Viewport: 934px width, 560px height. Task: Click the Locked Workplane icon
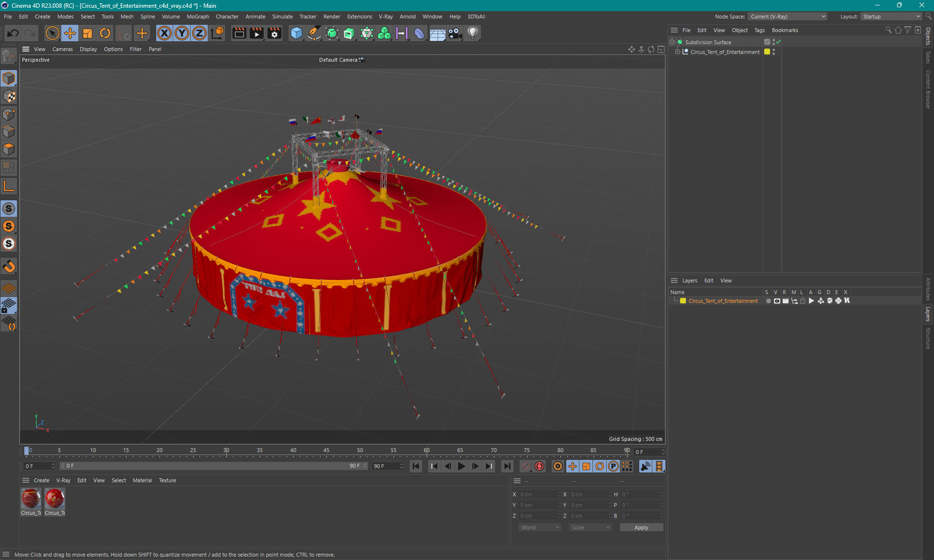click(9, 306)
